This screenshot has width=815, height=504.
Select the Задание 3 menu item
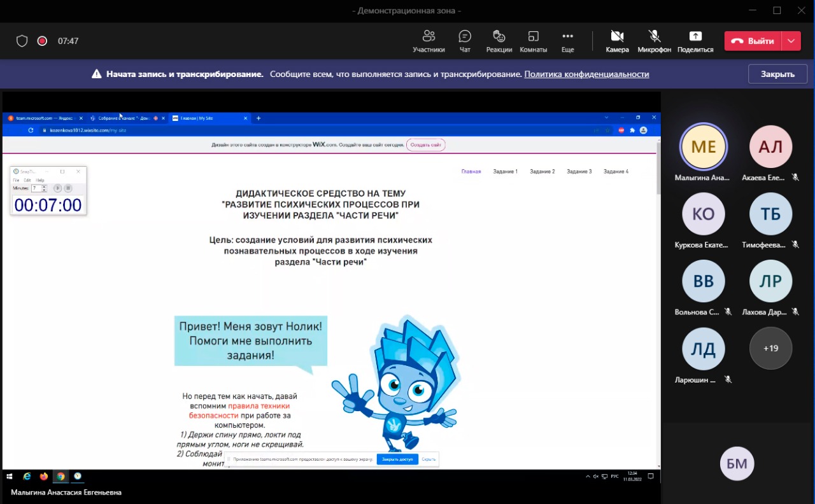pos(579,172)
